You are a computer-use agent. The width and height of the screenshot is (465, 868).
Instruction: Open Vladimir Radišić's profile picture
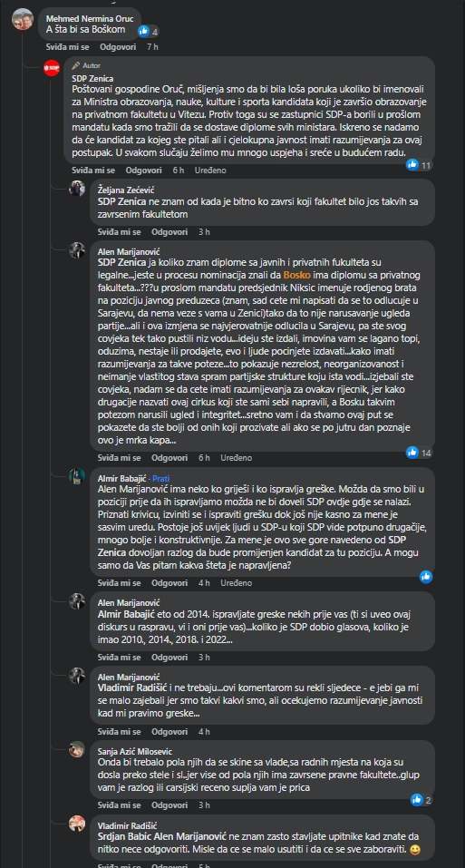click(x=77, y=824)
